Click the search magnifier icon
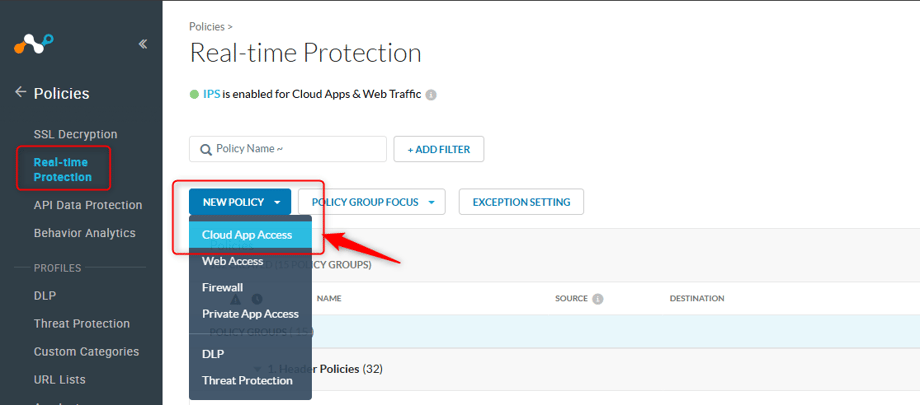Image resolution: width=920 pixels, height=405 pixels. click(x=205, y=149)
